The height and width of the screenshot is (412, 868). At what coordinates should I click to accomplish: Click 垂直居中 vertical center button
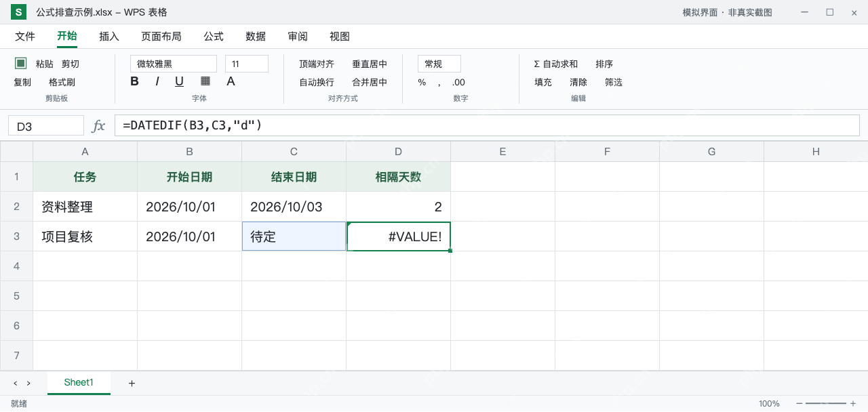(370, 64)
